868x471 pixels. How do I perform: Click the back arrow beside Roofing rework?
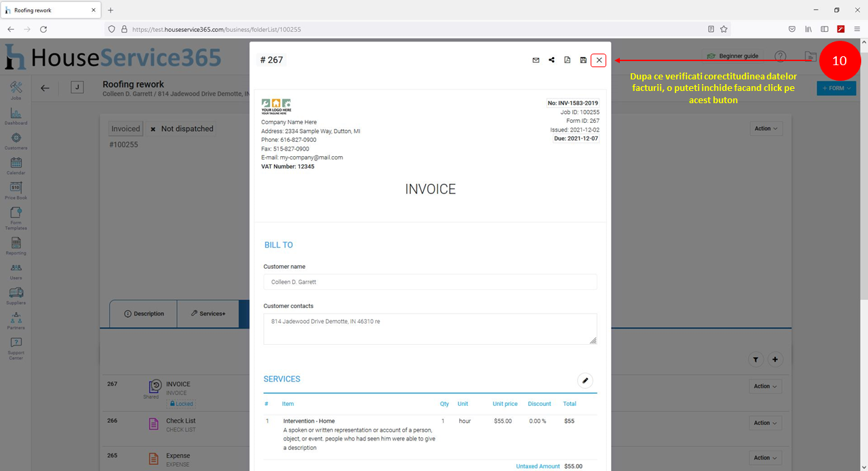[45, 88]
